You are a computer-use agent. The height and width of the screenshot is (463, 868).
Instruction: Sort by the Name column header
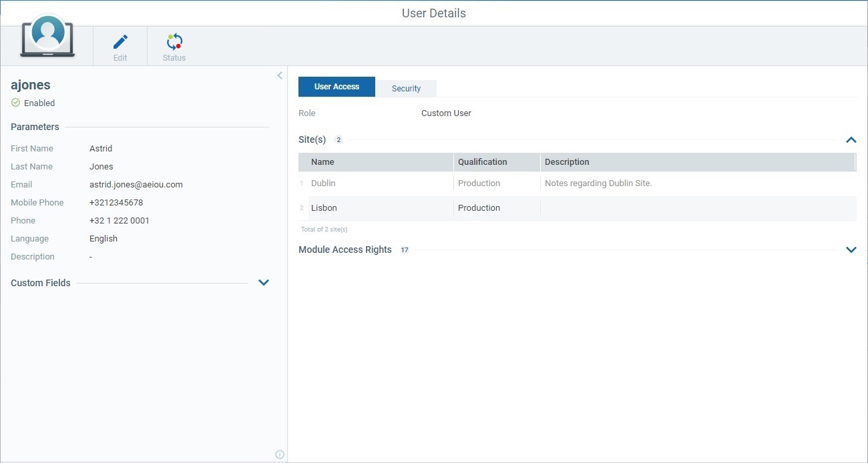[x=381, y=162]
